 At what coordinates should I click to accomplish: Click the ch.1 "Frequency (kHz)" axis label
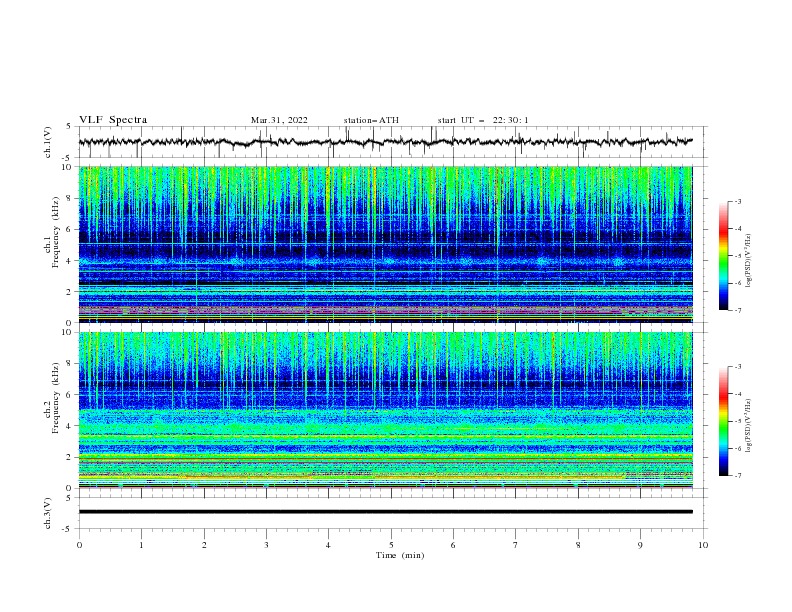(56, 233)
